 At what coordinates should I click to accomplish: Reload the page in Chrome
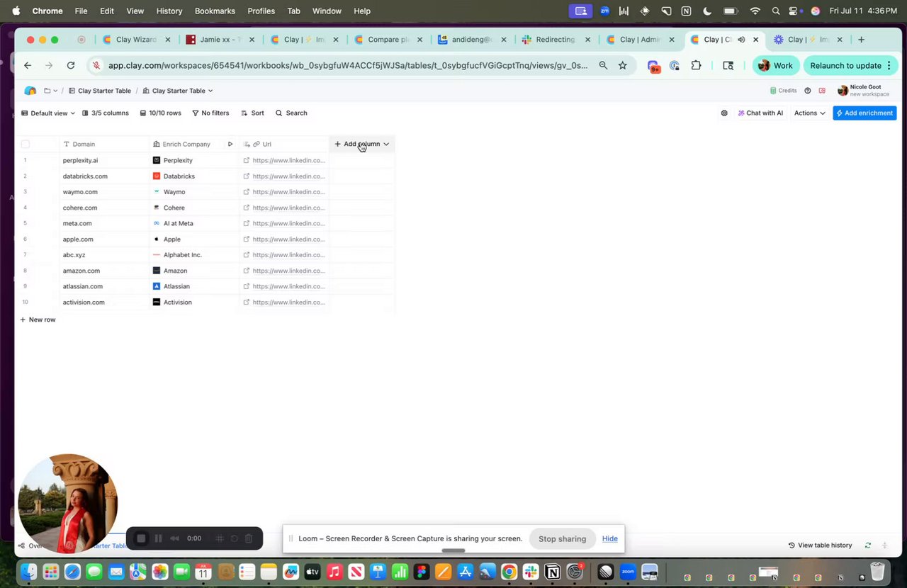point(71,66)
